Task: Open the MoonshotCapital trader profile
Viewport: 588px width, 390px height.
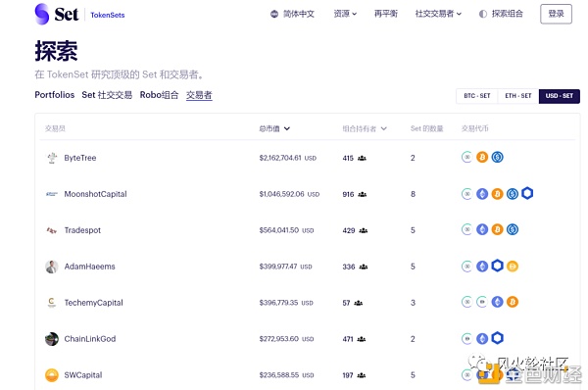Action: 96,194
